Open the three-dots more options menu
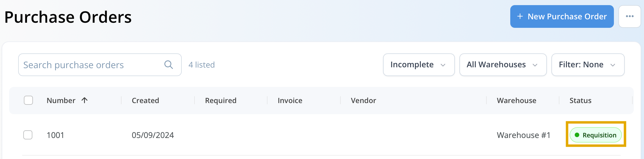The height and width of the screenshot is (159, 644). pos(630,16)
